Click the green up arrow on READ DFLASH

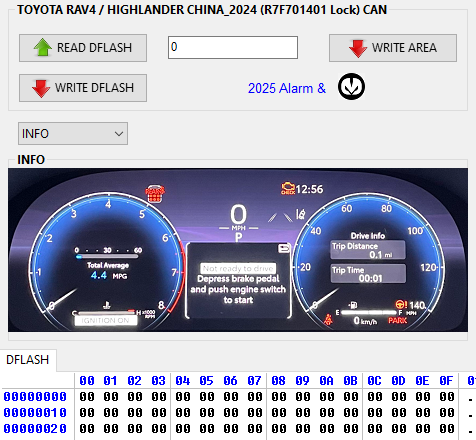(x=43, y=47)
